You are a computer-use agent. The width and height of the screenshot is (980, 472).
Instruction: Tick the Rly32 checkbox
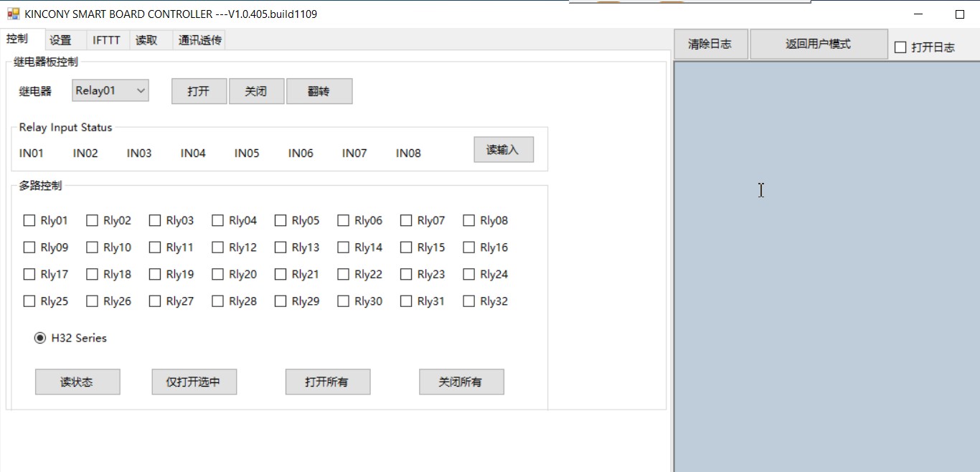pos(469,301)
